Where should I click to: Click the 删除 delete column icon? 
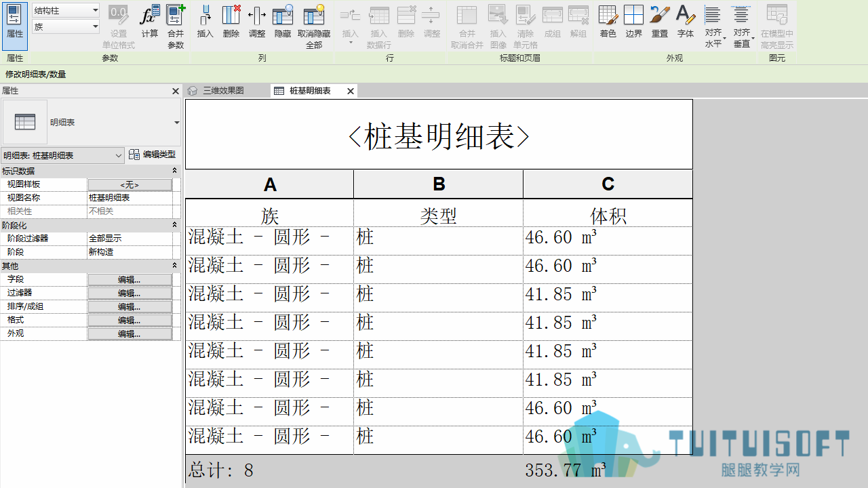coord(231,22)
